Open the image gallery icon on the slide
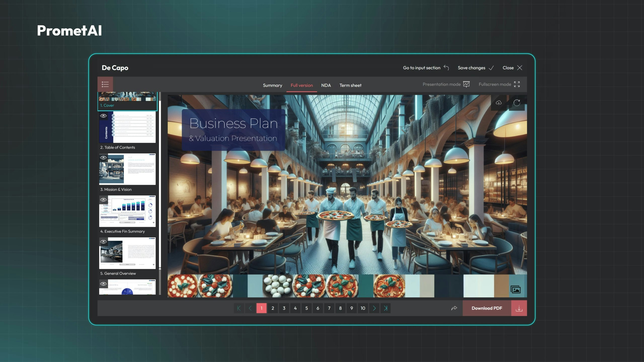The width and height of the screenshot is (644, 362). click(515, 290)
